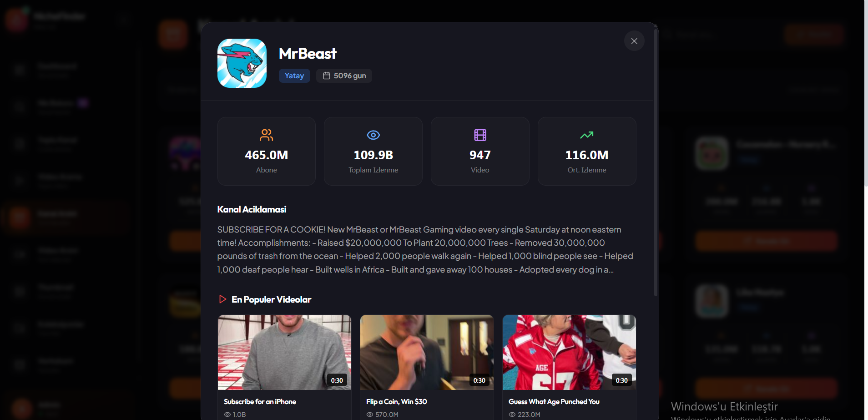Click the 1.0B view count
This screenshot has width=868, height=420.
239,415
